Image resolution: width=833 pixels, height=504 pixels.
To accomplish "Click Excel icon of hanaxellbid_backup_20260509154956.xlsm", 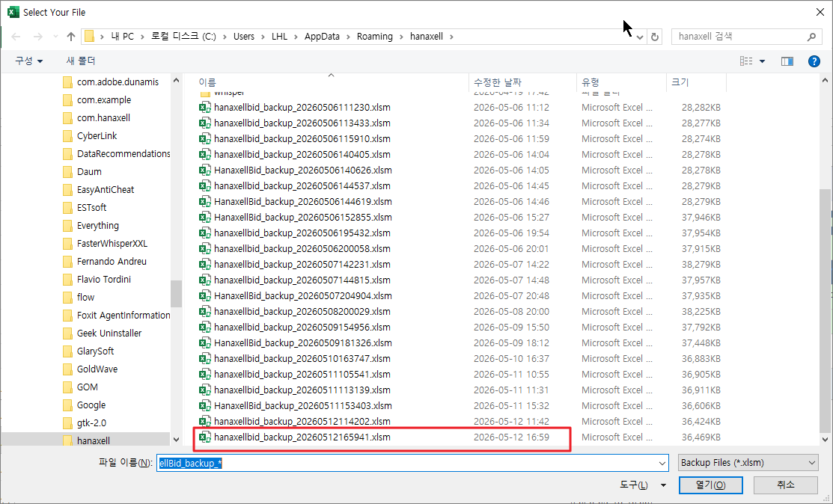I will (204, 328).
